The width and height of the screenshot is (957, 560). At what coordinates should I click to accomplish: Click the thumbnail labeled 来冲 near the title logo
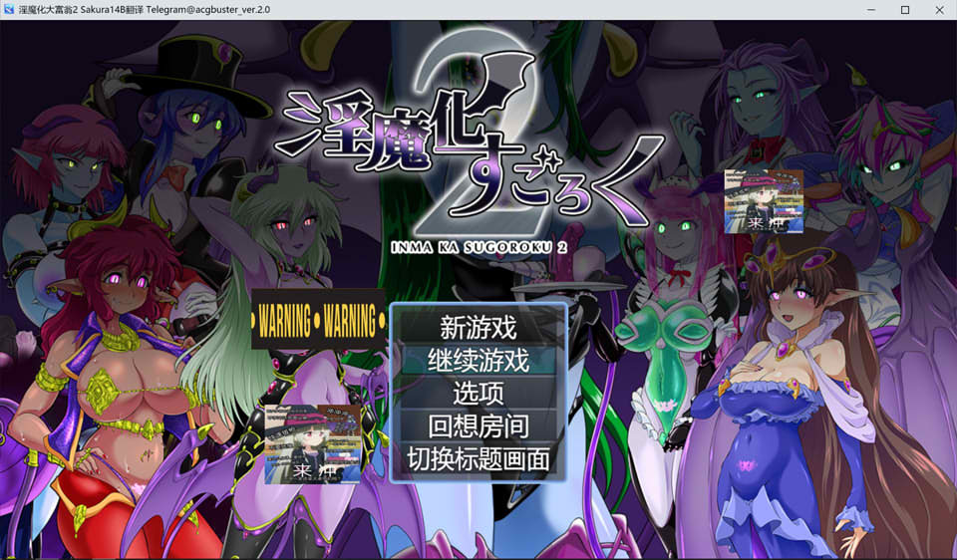tap(764, 201)
